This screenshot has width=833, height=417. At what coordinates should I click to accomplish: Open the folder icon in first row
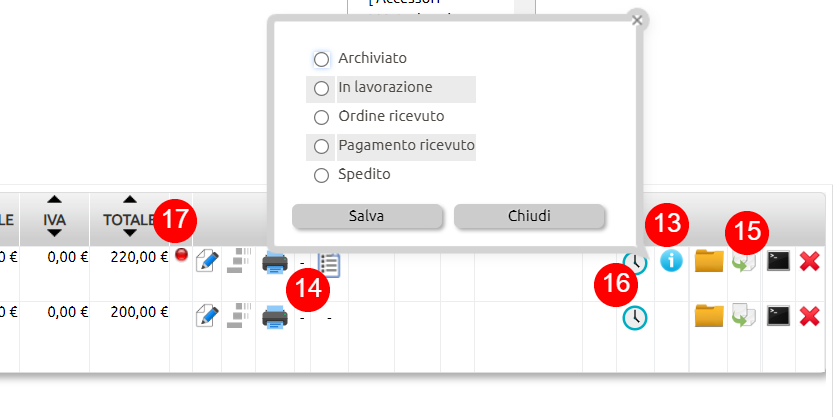(709, 261)
